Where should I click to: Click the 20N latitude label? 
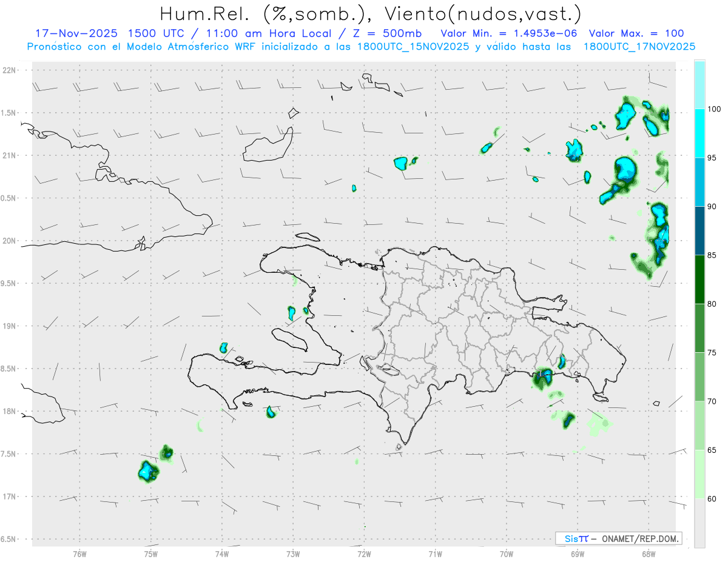[x=10, y=241]
